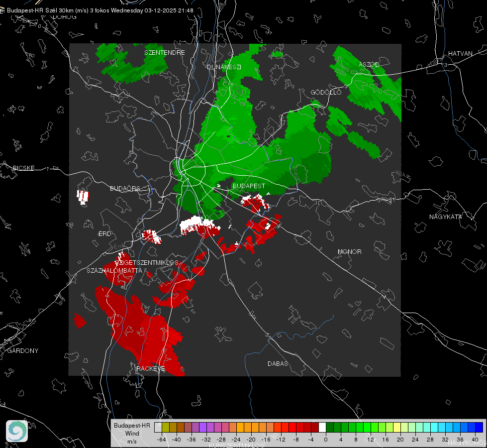
Task: Click the white echo patch west of Budaörs
Action: (83, 198)
